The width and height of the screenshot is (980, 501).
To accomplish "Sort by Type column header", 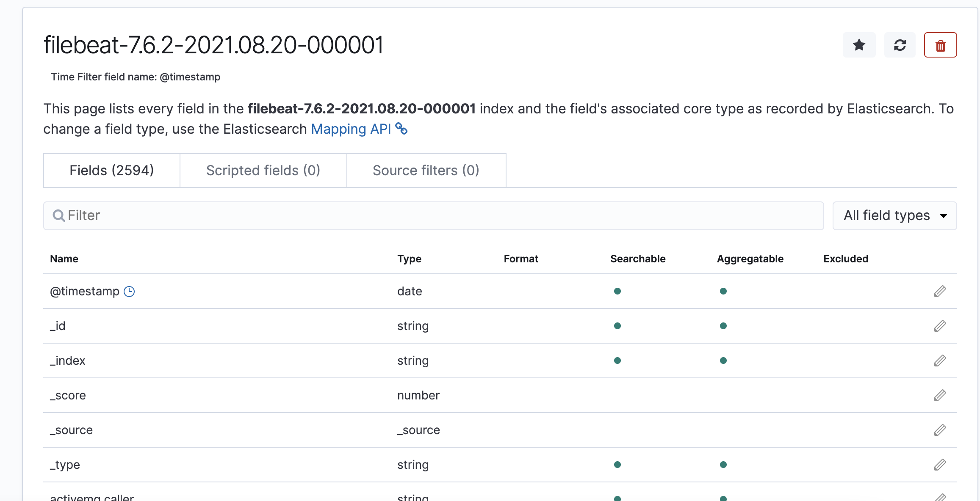I will [x=409, y=259].
